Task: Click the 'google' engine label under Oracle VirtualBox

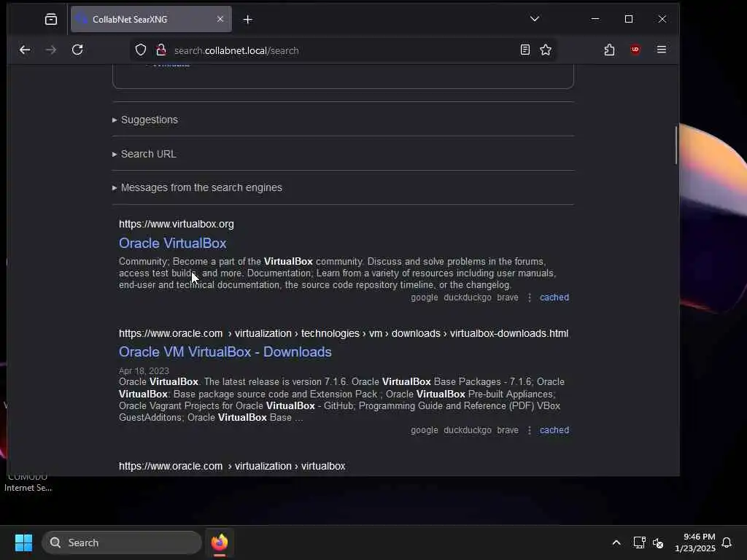Action: click(x=425, y=297)
